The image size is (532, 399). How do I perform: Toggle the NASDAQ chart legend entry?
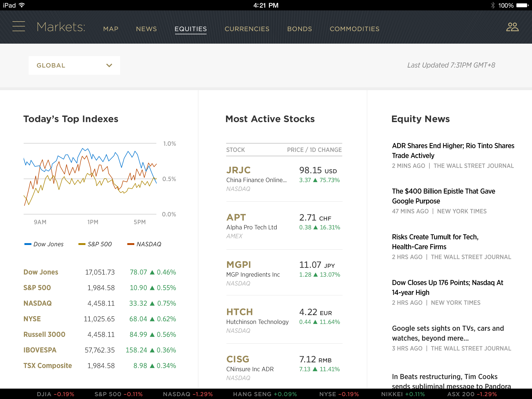[144, 244]
